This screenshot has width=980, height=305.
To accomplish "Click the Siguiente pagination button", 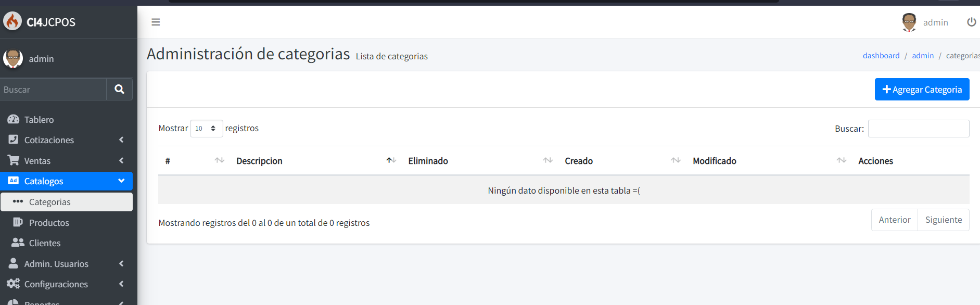I will pyautogui.click(x=943, y=220).
